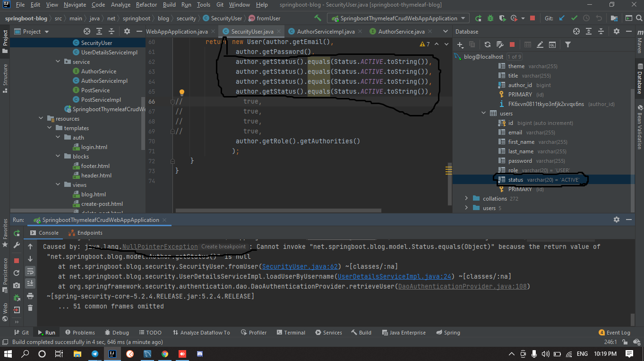The image size is (644, 361).
Task: Click the Database filter funnel icon
Action: pos(568,44)
